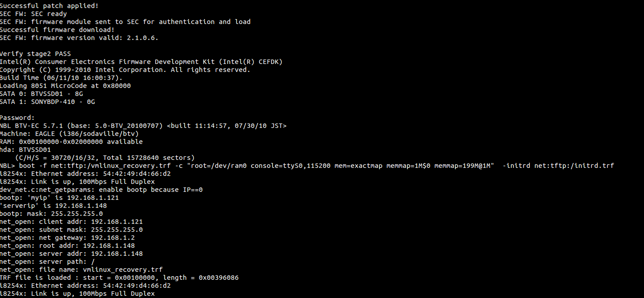Click the Intel CEFDK title line
The width and height of the screenshot is (644, 298).
[141, 62]
